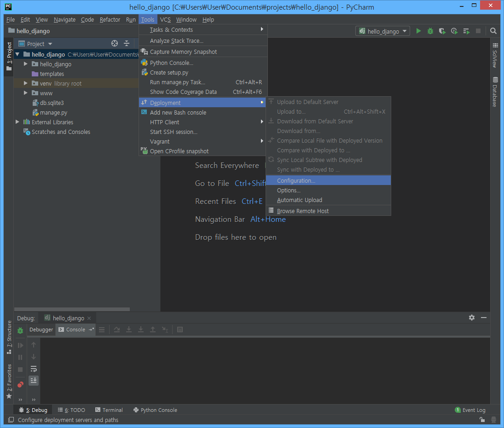The width and height of the screenshot is (504, 428).
Task: Expand the hello_django subfolder
Action: pyautogui.click(x=26, y=64)
